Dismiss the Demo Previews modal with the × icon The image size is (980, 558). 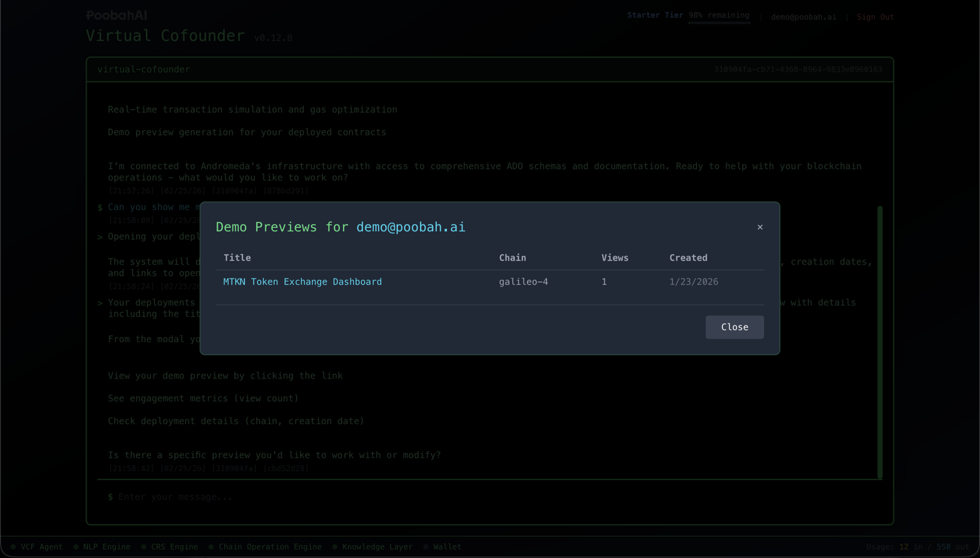tap(760, 227)
